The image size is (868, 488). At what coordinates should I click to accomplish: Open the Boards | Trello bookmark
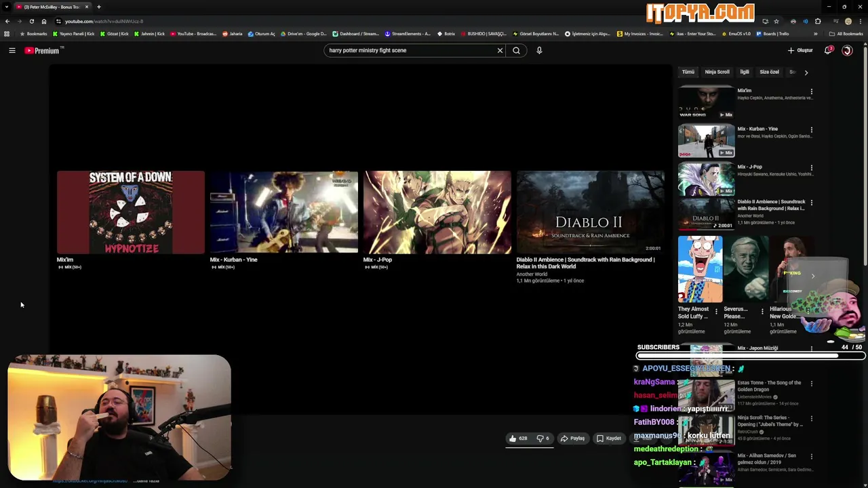tap(771, 34)
